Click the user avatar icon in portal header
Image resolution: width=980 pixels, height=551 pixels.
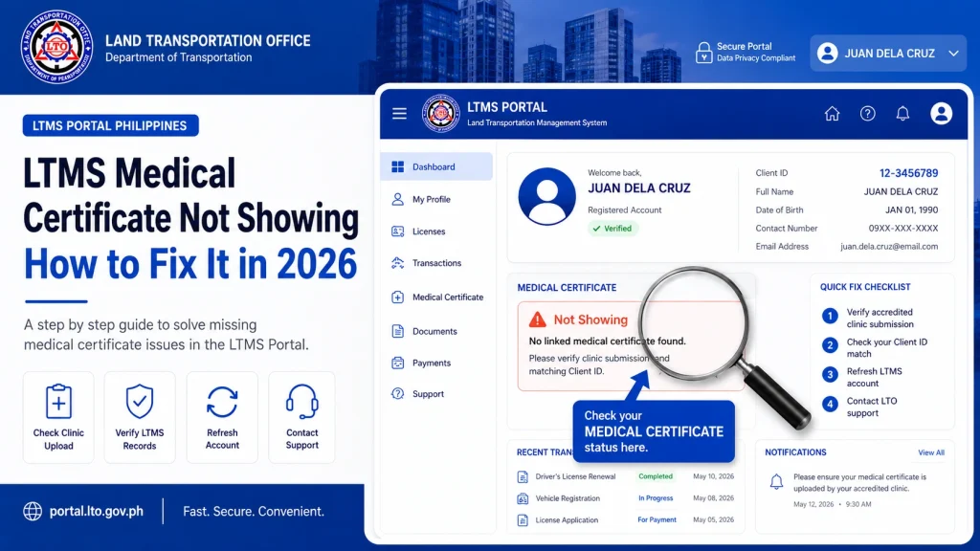[941, 114]
